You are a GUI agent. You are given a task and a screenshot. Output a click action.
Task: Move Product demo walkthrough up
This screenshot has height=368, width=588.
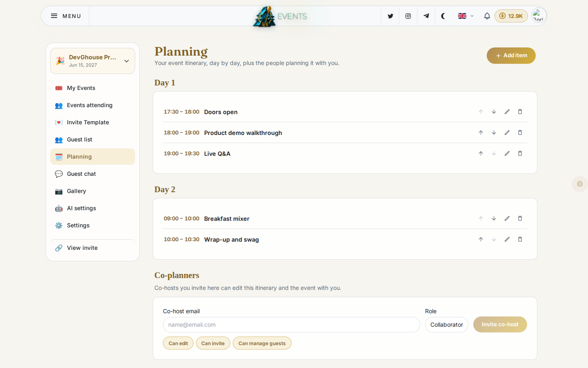pos(481,132)
